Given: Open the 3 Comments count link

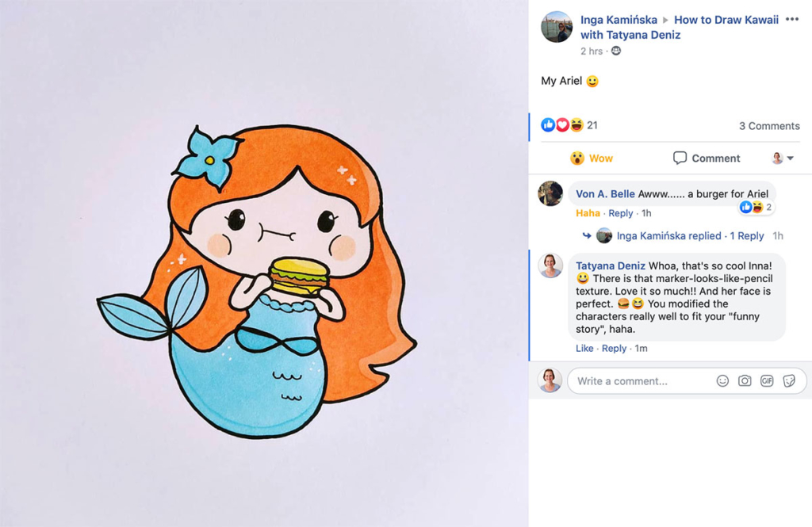Looking at the screenshot, I should click(768, 126).
